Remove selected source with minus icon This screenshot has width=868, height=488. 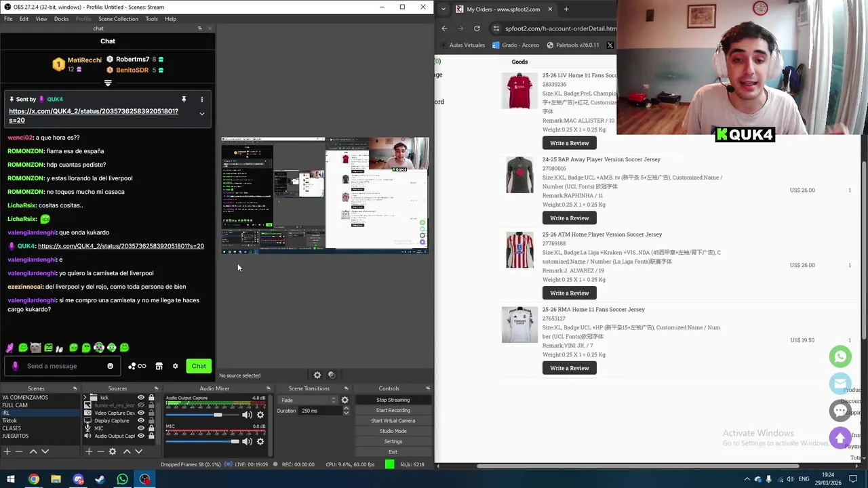click(x=100, y=451)
